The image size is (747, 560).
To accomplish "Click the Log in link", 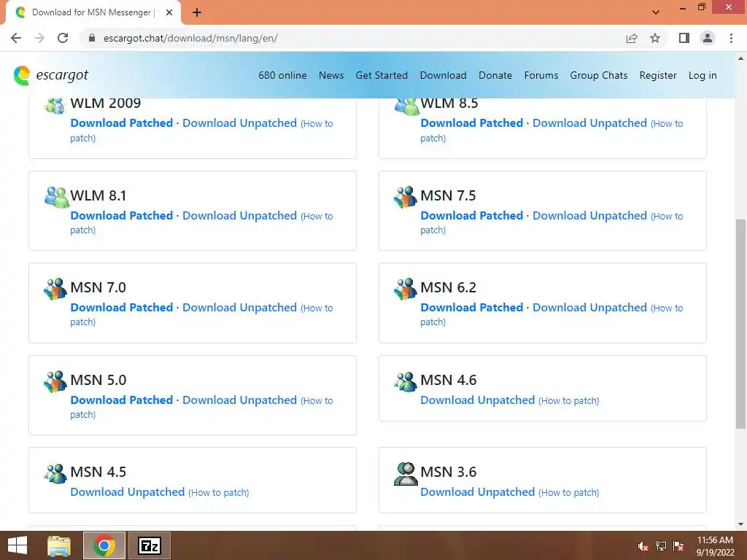I will pos(703,75).
